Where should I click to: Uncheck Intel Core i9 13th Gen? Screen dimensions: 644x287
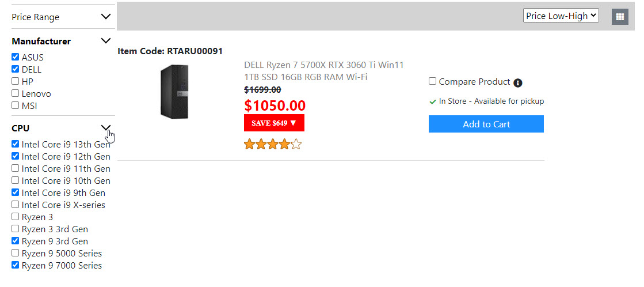pos(16,144)
